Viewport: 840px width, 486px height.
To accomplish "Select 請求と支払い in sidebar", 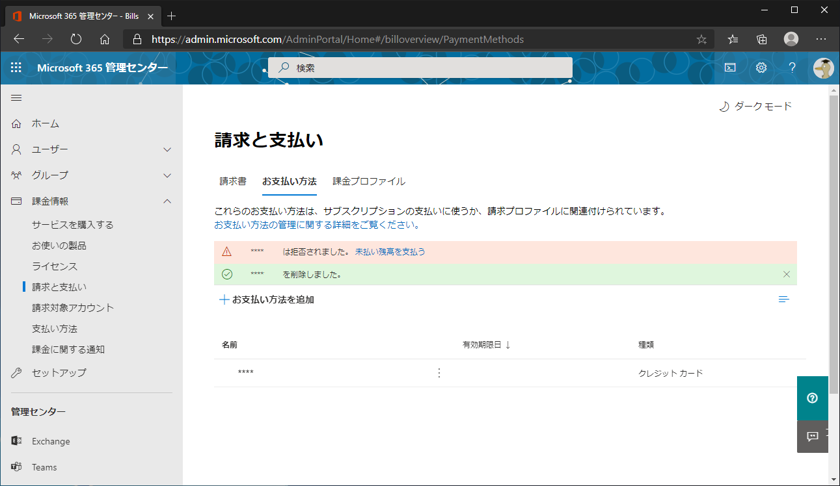I will (59, 287).
